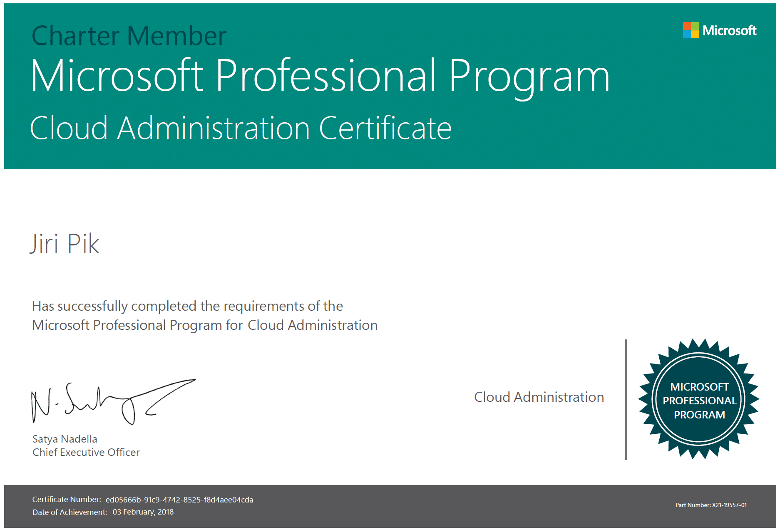Click Satya Nadella's handwritten signature

112,402
